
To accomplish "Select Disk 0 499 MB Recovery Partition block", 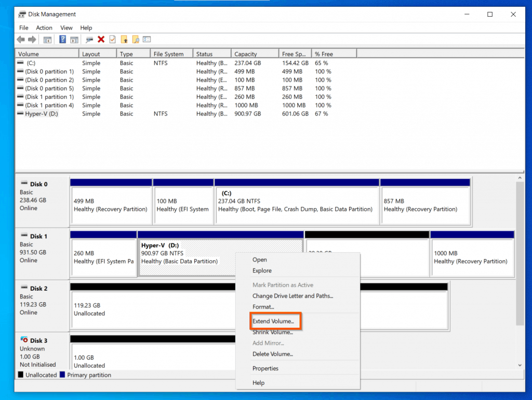I will coord(111,202).
